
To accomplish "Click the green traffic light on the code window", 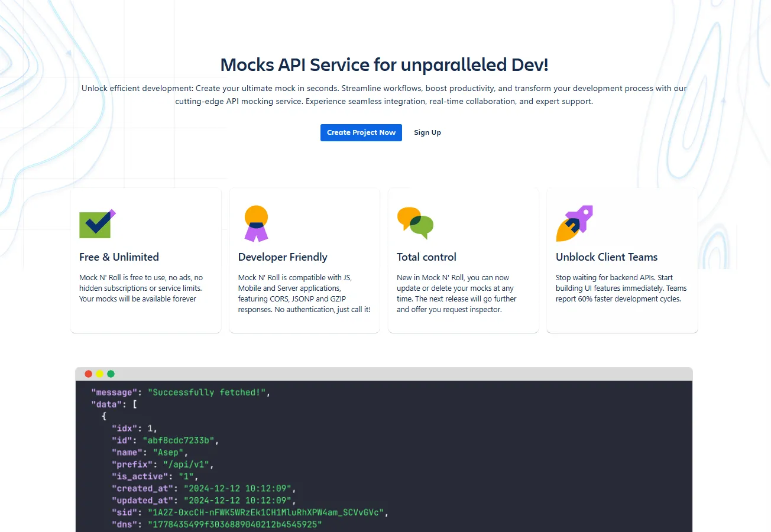I will [x=111, y=374].
